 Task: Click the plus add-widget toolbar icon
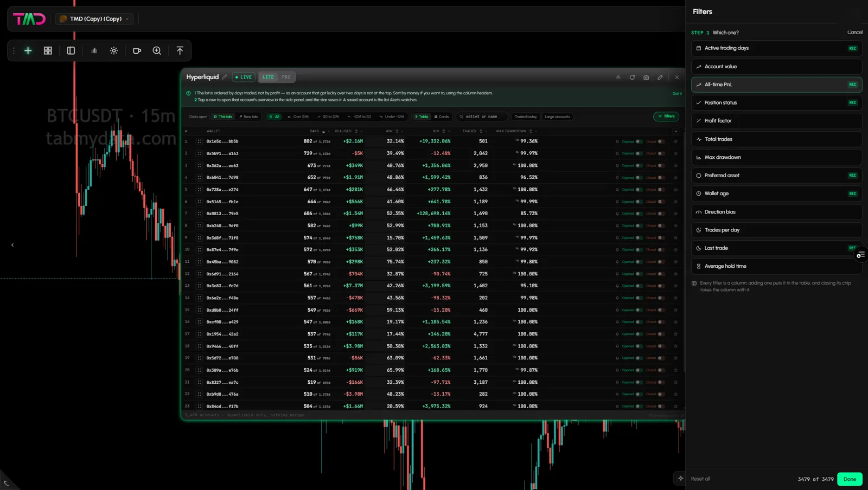click(x=28, y=50)
